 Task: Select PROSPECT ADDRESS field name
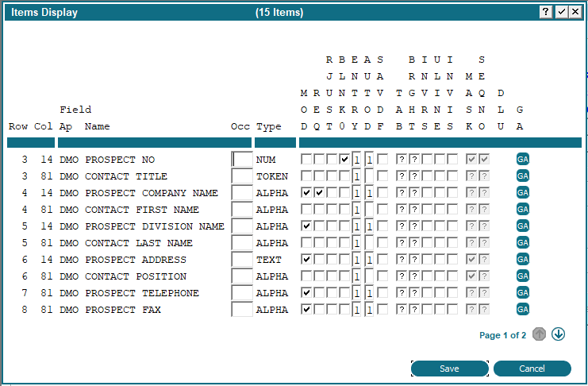click(x=136, y=260)
